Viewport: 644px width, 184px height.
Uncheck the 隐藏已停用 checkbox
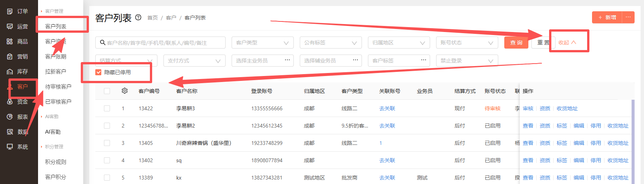pos(98,72)
